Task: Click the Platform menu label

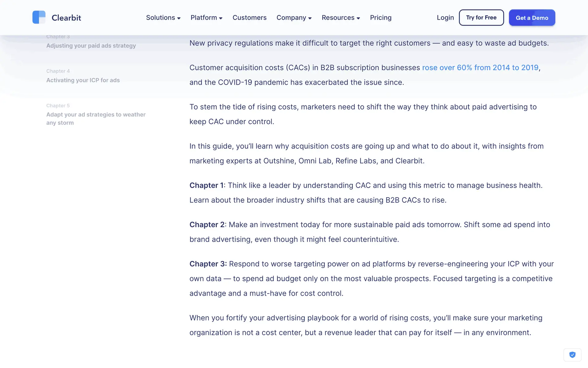Action: (203, 17)
